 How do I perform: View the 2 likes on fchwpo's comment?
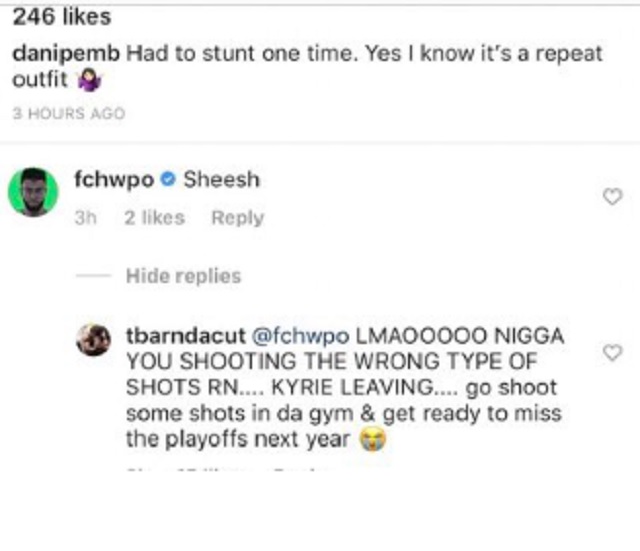tap(155, 218)
